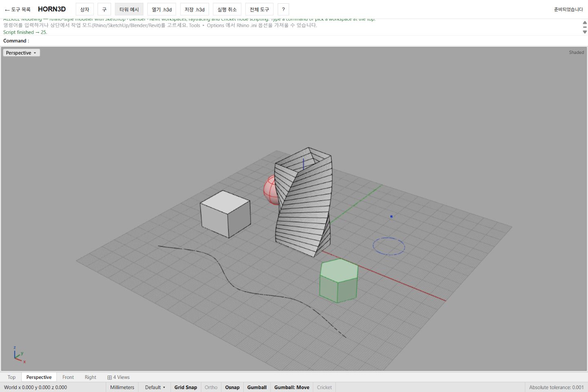
Task: Switch to the Right view tab
Action: 90,377
